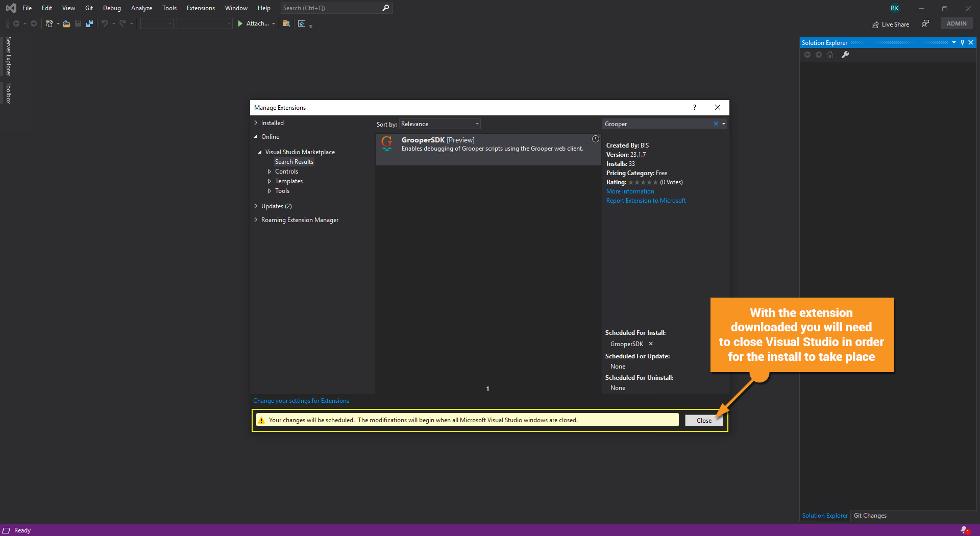Viewport: 980px width, 536px height.
Task: Click the GrooperSDK pending-install clock icon
Action: point(595,139)
